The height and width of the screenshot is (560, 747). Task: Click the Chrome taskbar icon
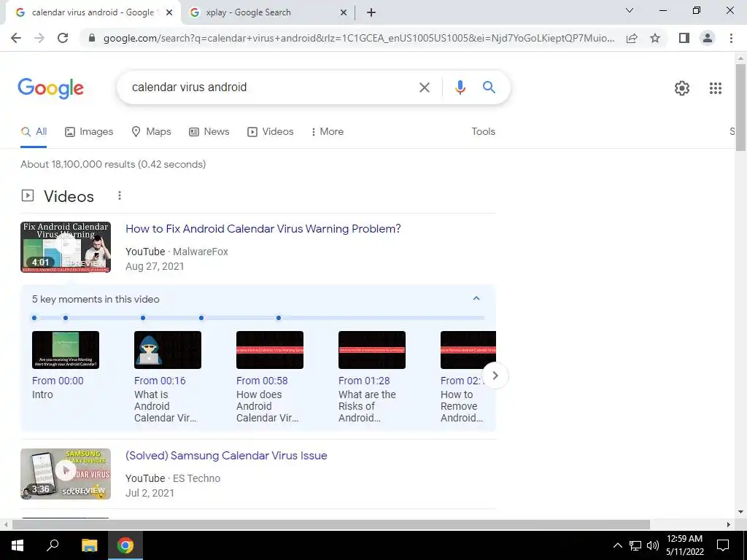point(125,545)
